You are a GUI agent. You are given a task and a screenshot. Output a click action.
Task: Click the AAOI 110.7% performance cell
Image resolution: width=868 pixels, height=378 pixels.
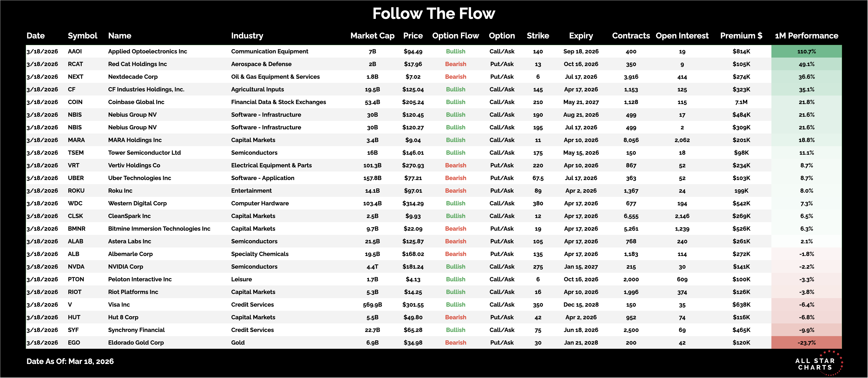point(806,52)
